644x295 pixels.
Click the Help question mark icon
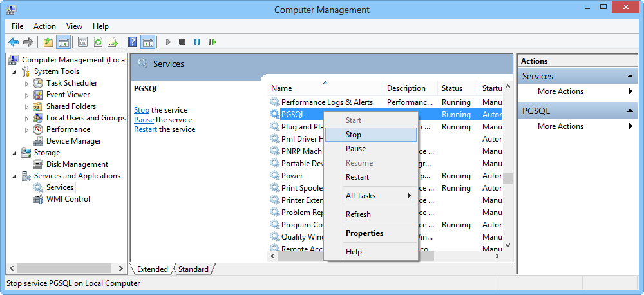(x=132, y=43)
